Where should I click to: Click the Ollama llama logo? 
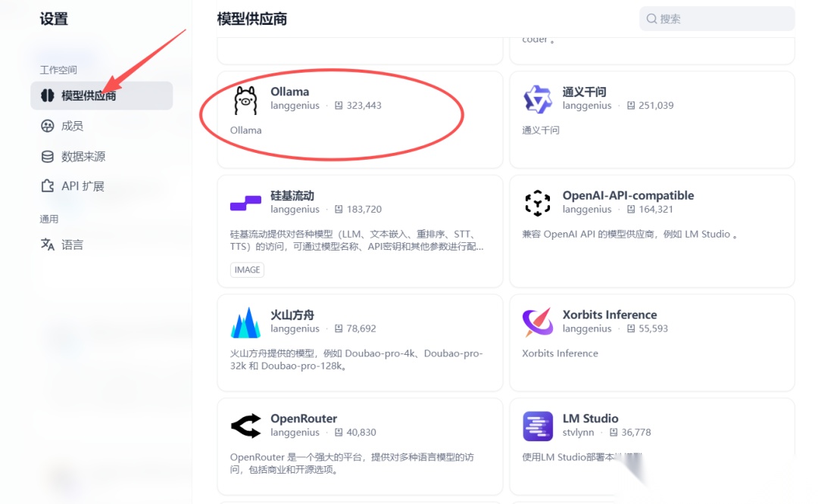tap(245, 100)
